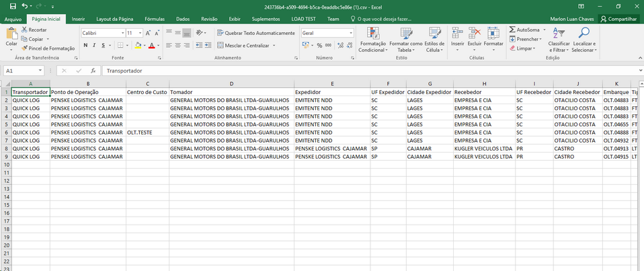Open the Arquivo menu tab

tap(13, 19)
